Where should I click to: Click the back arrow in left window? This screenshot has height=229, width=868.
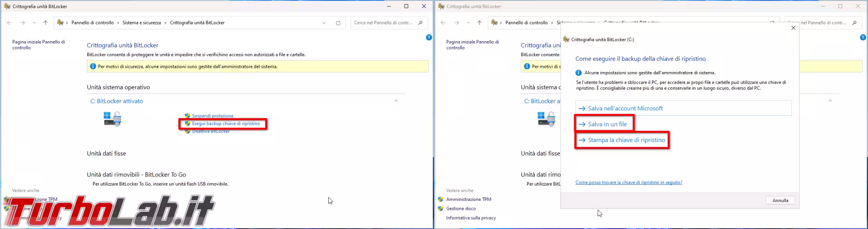[9, 23]
